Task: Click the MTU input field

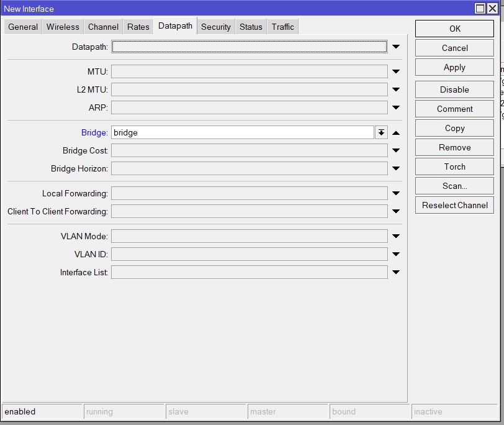Action: pos(250,71)
